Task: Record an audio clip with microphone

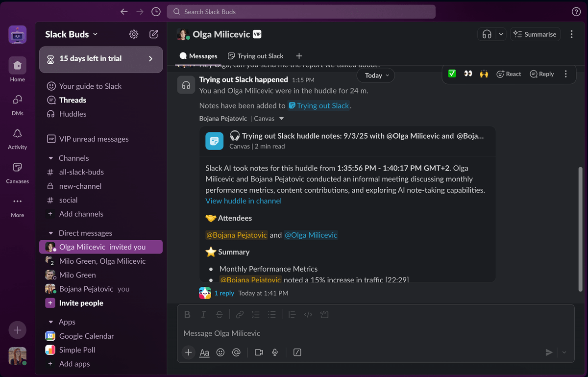Action: tap(275, 352)
